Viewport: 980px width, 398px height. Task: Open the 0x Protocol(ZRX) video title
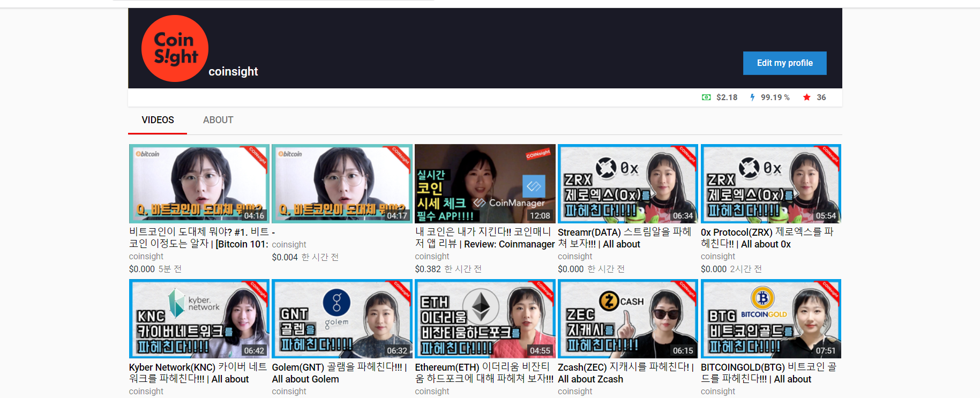click(x=767, y=238)
